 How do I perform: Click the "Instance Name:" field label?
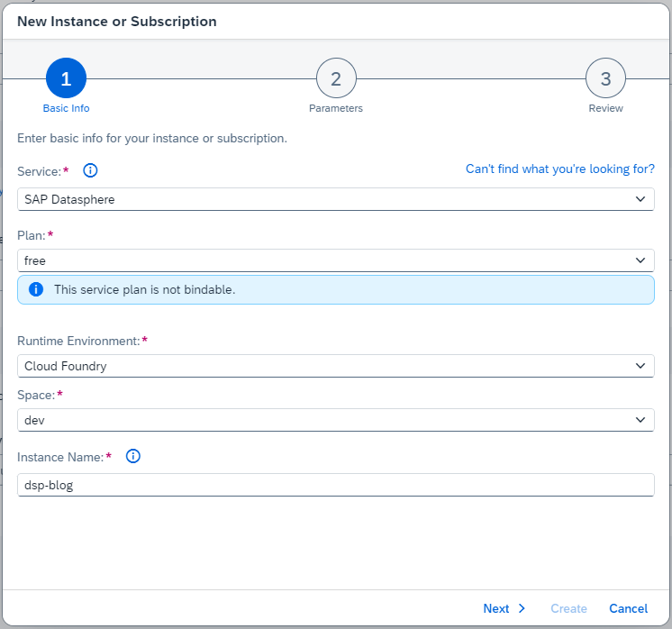coord(60,457)
